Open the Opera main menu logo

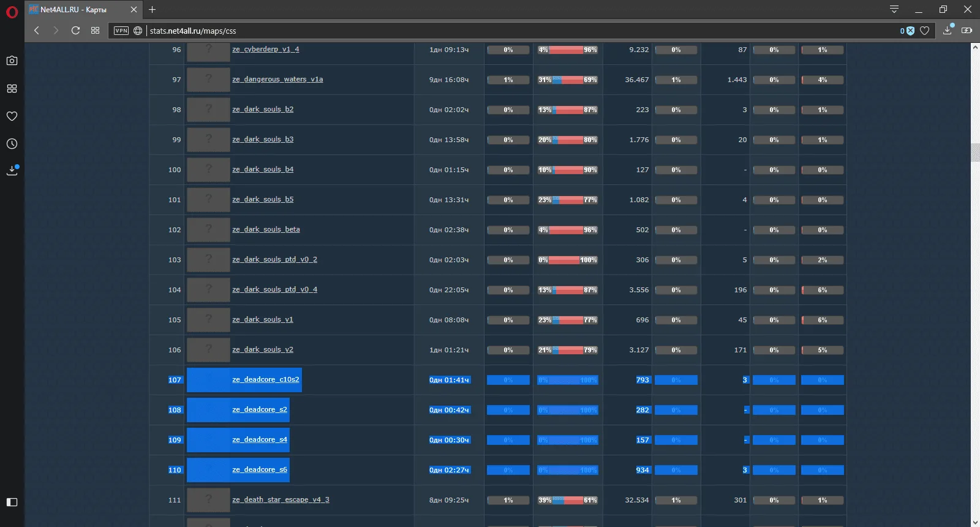(x=12, y=12)
